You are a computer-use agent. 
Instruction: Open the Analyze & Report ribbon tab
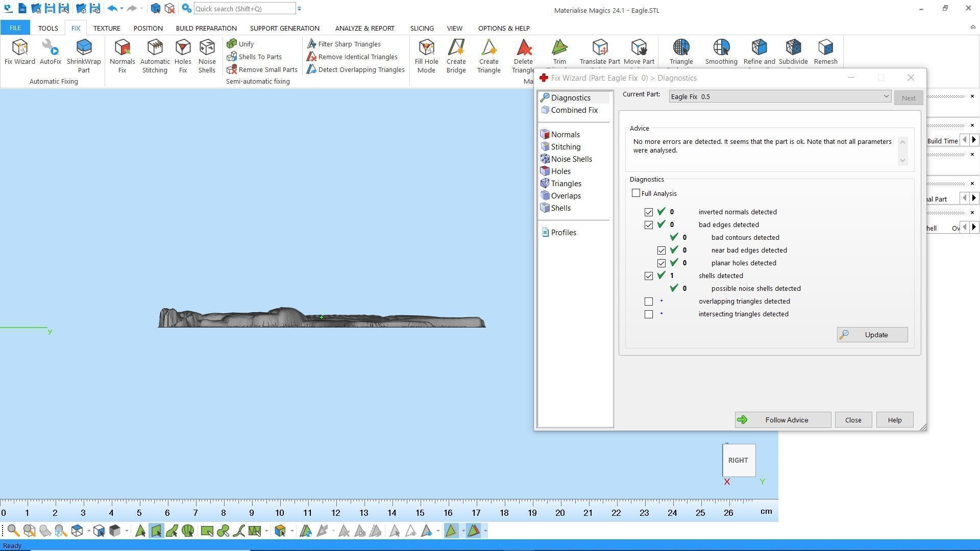click(364, 28)
